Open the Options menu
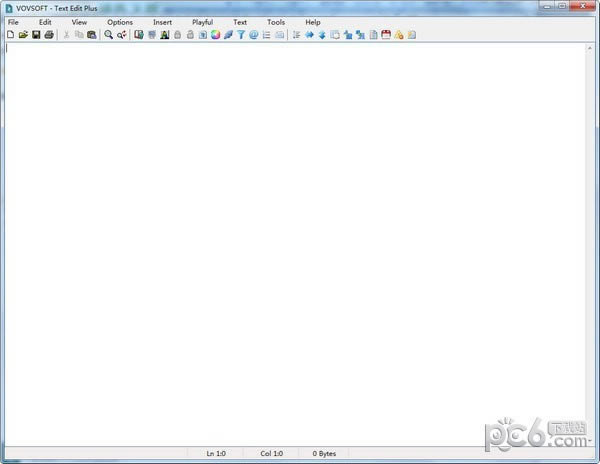The height and width of the screenshot is (464, 600). (x=120, y=22)
